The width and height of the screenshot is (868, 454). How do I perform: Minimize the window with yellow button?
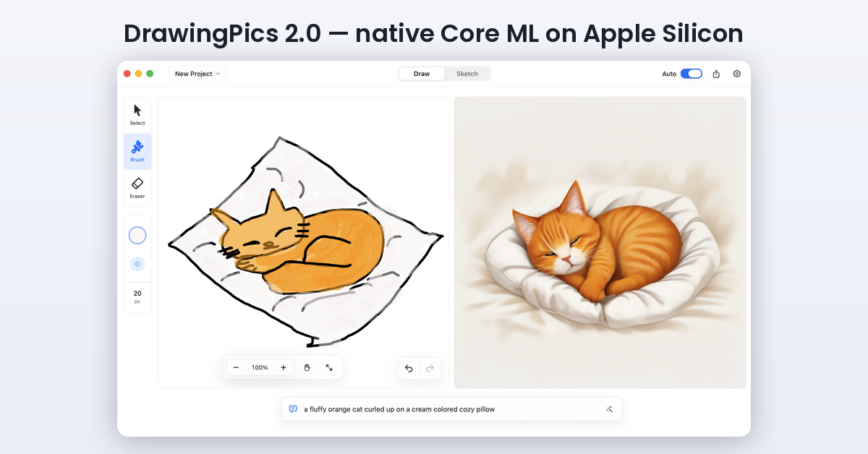[x=139, y=74]
